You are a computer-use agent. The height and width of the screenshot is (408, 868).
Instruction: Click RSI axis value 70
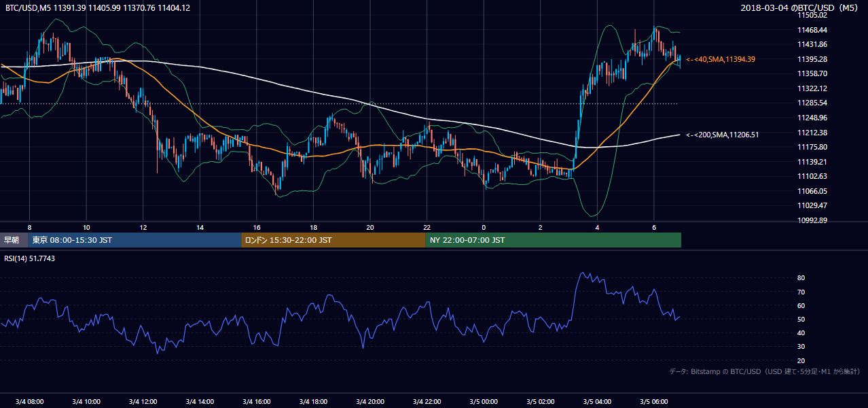(801, 292)
